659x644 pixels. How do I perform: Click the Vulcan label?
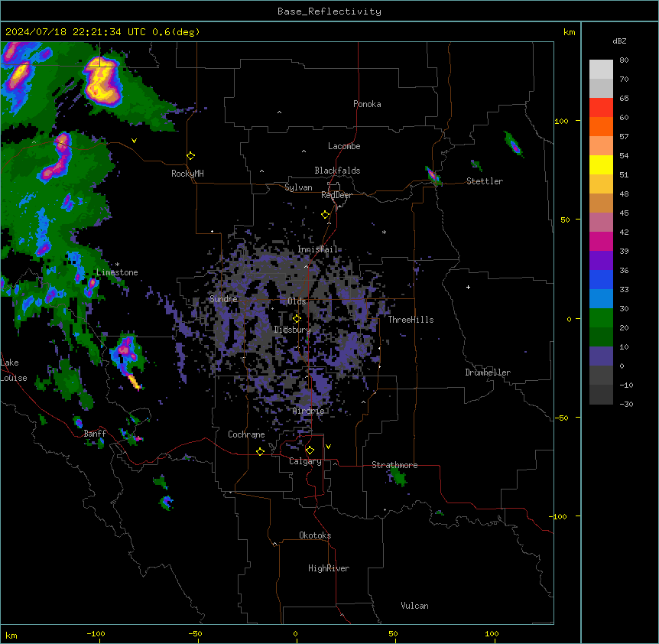point(414,606)
